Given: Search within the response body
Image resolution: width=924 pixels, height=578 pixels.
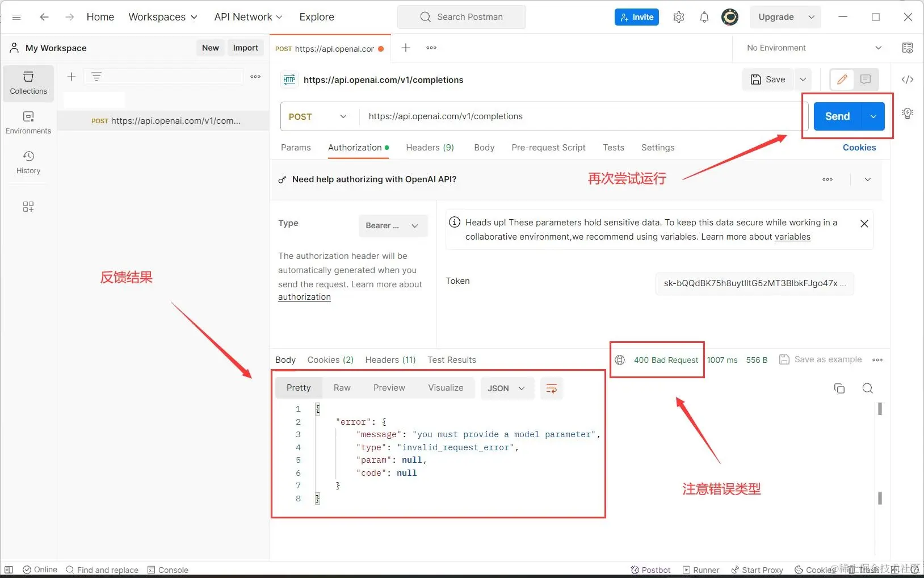Looking at the screenshot, I should [x=867, y=388].
